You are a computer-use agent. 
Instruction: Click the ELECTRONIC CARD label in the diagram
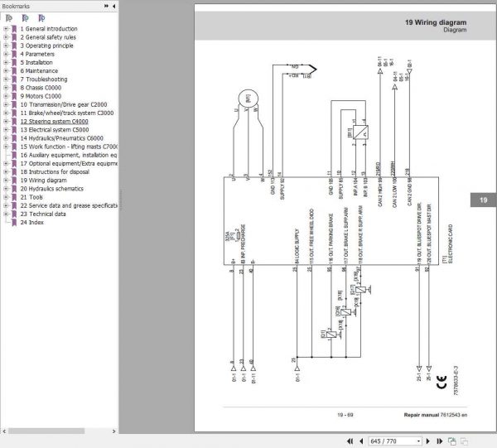click(451, 243)
